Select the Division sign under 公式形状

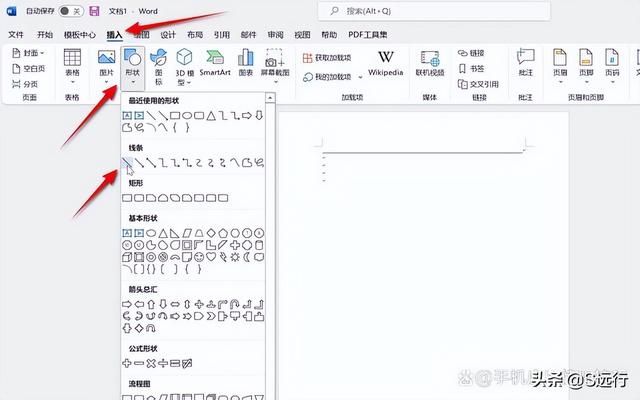click(163, 363)
